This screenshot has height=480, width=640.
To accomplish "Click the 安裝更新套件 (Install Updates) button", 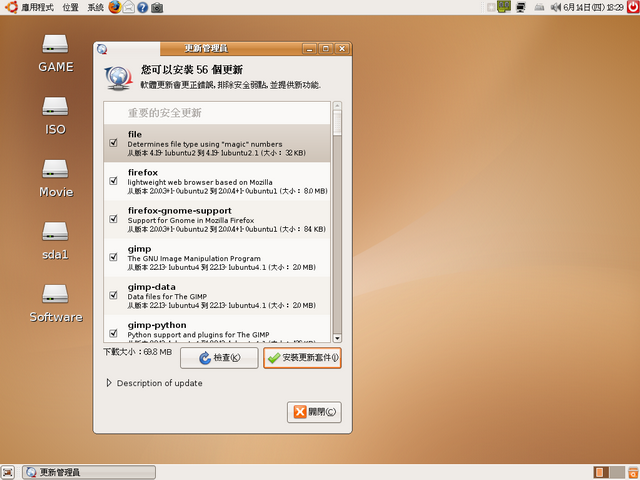I will coord(302,358).
